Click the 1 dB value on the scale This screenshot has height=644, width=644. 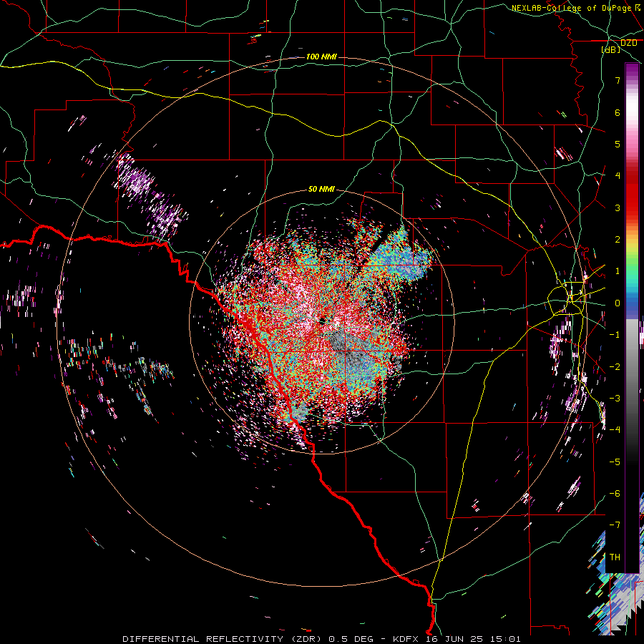pos(618,271)
